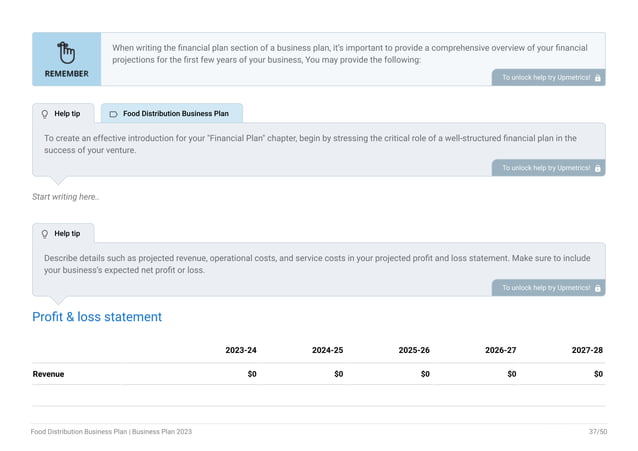Viewport: 638px width, 451px height.
Task: Select the first Help tip tab label
Action: tap(68, 114)
